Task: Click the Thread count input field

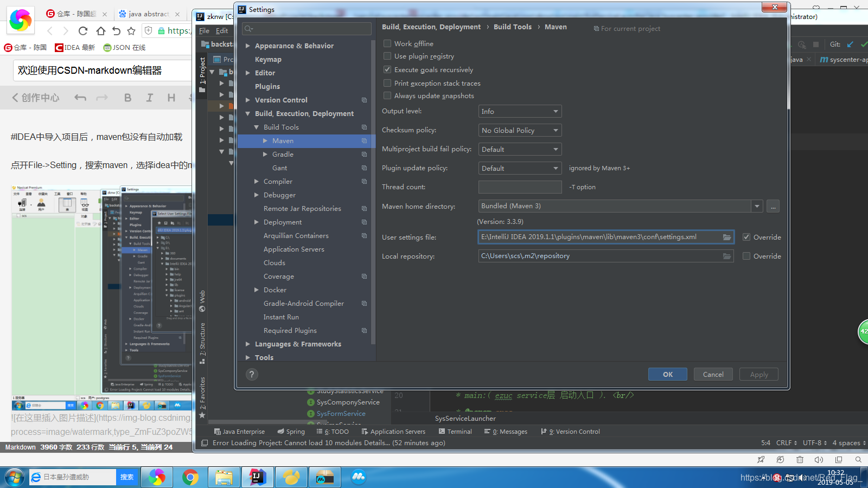Action: click(x=520, y=187)
